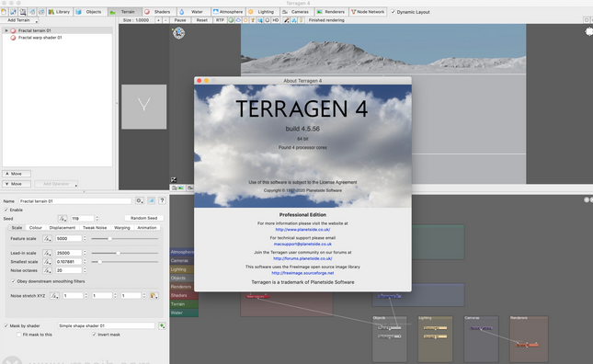Click the Y thumbnail preview box
The height and width of the screenshot is (364, 593).
point(143,107)
